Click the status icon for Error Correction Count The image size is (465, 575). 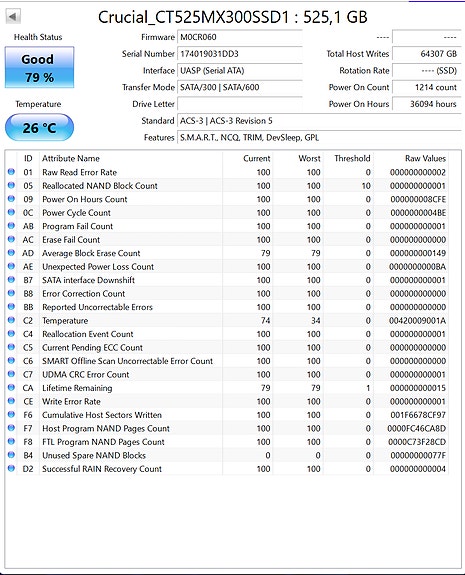coord(11,293)
